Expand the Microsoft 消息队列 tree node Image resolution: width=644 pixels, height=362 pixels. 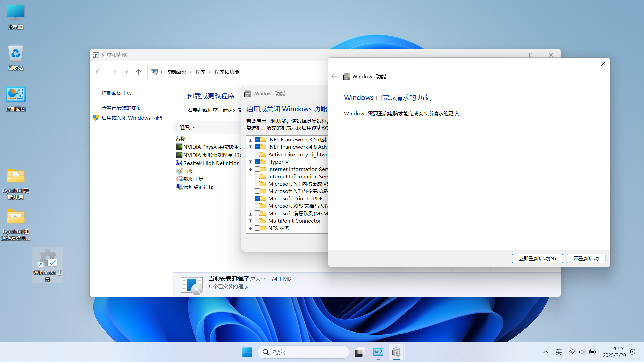[250, 214]
